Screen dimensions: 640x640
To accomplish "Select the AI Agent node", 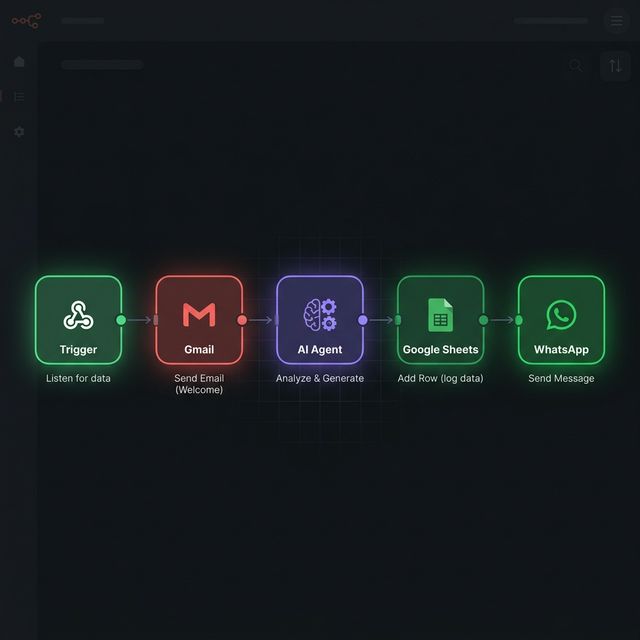I will (320, 320).
